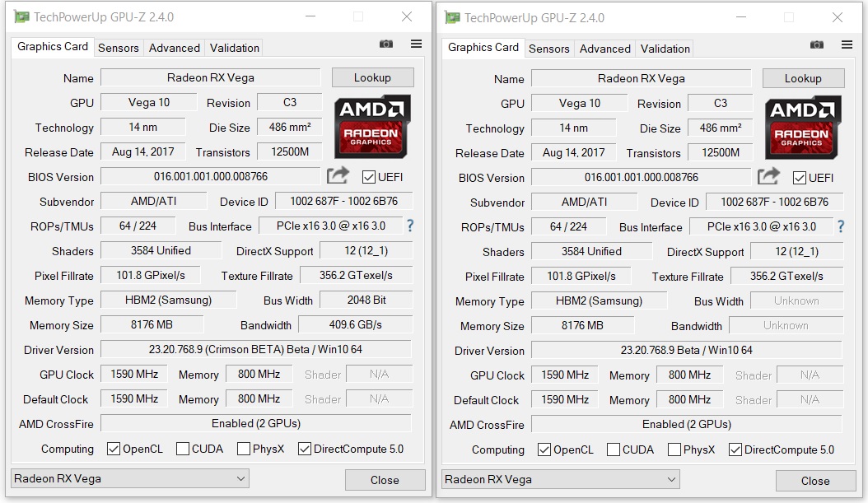Toggle CUDA checkbox in left window
The height and width of the screenshot is (503, 868).
[x=183, y=449]
